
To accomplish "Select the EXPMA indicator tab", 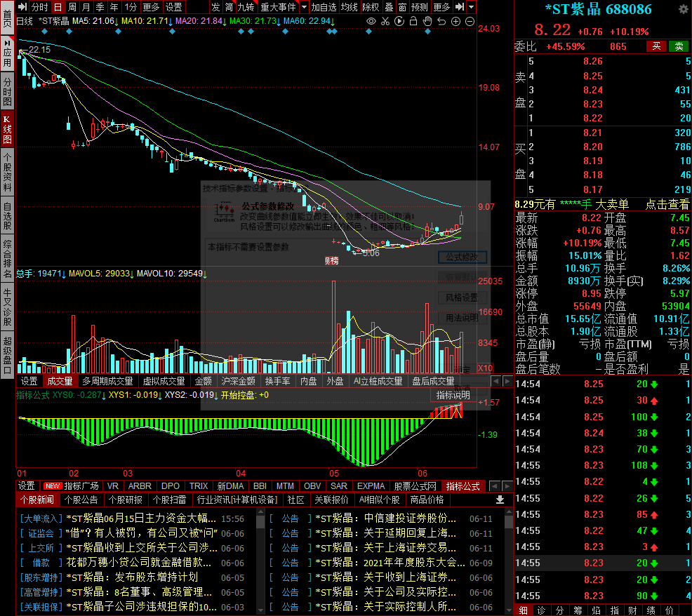I will point(371,486).
